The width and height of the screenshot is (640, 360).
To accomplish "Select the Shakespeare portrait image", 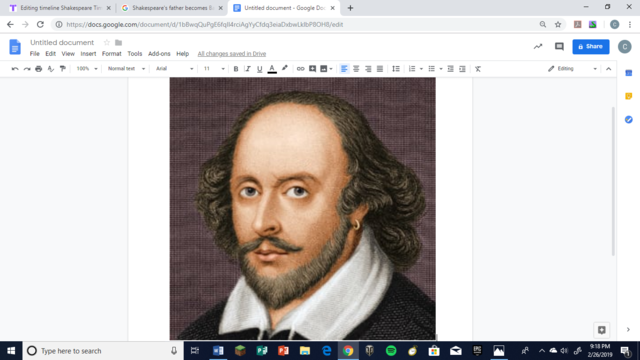I will coord(302,209).
